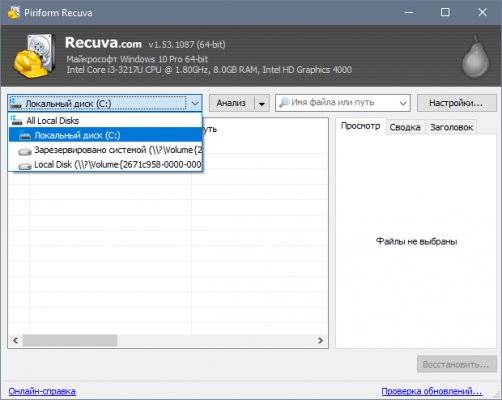The height and width of the screenshot is (400, 502).
Task: Open the Анализ split-button arrow menu
Action: 262,103
